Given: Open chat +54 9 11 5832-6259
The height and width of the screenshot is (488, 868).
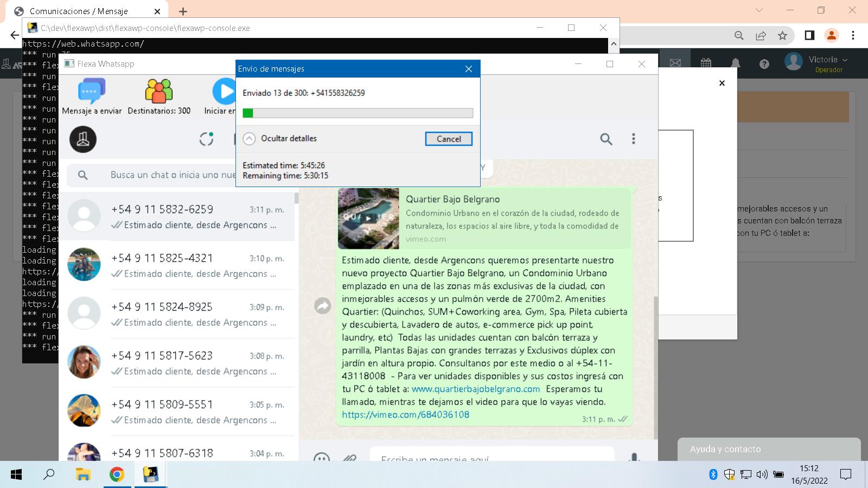Looking at the screenshot, I should point(177,216).
